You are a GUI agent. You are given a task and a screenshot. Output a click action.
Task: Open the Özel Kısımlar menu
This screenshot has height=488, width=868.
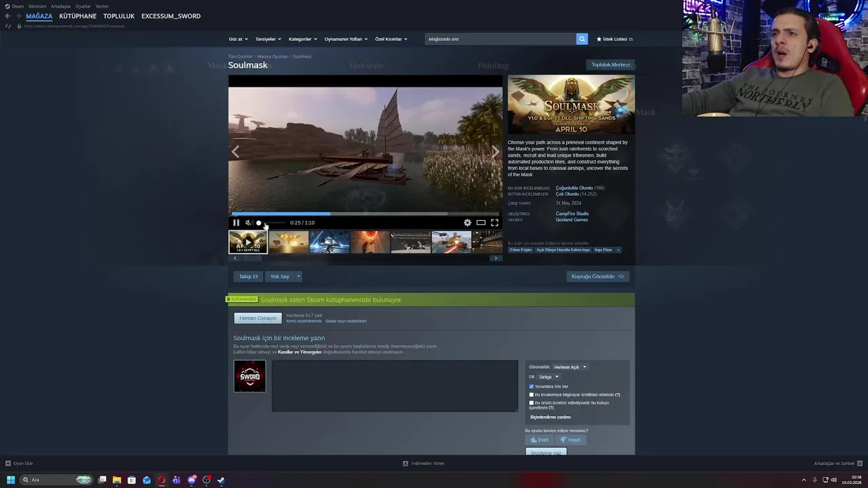click(391, 39)
